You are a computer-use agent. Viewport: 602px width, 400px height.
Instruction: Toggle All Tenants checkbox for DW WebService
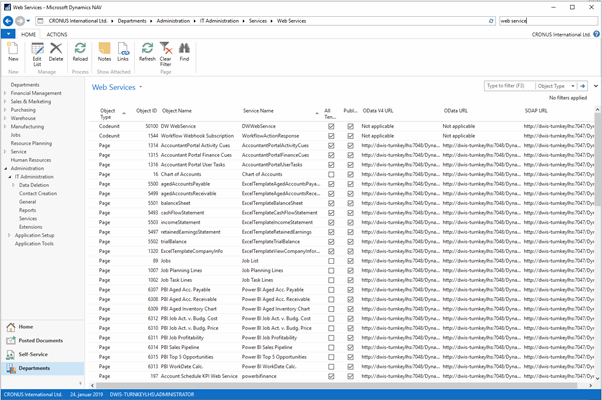tap(329, 127)
